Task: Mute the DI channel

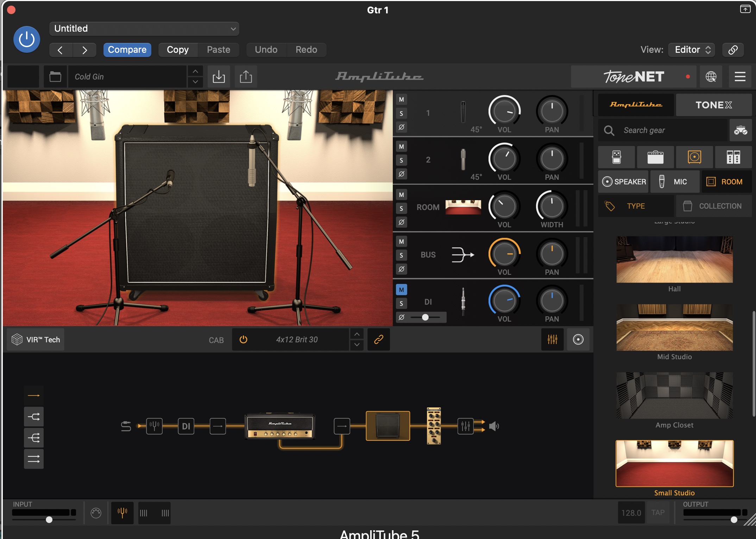Action: pyautogui.click(x=401, y=290)
